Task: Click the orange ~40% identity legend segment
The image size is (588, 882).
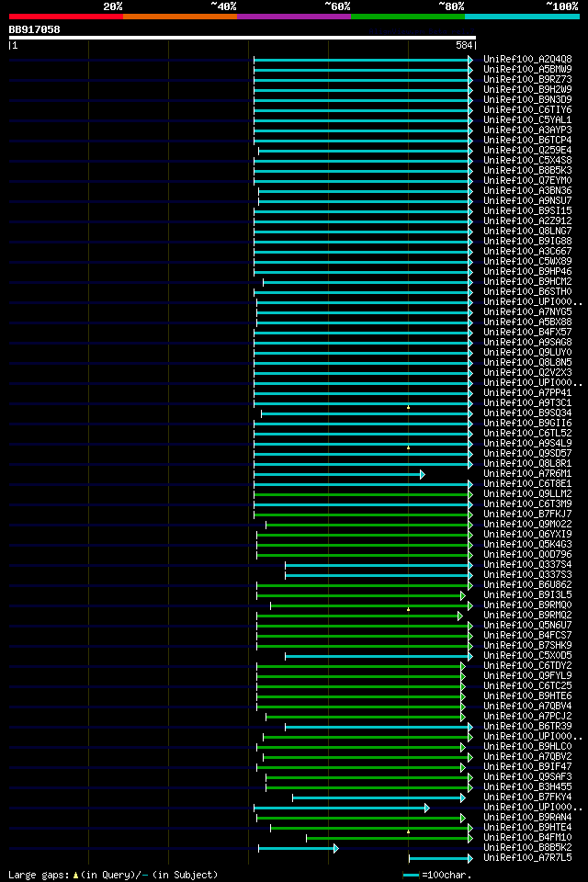Action: pyautogui.click(x=180, y=17)
